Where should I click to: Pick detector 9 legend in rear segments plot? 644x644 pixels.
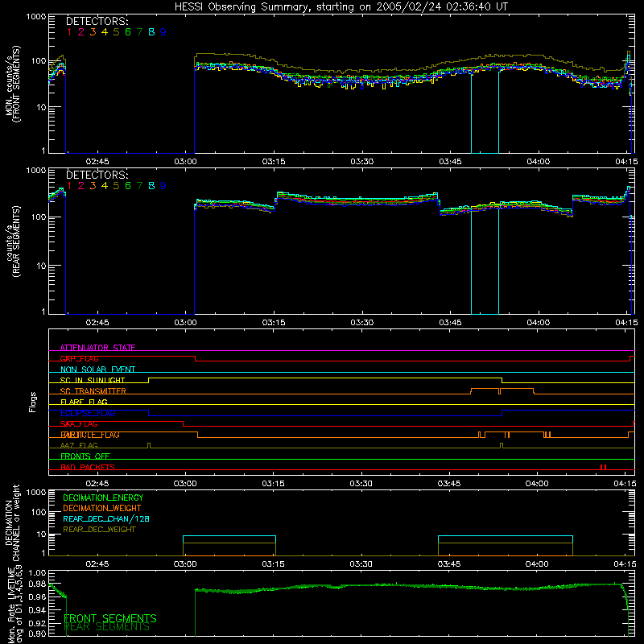(x=163, y=186)
